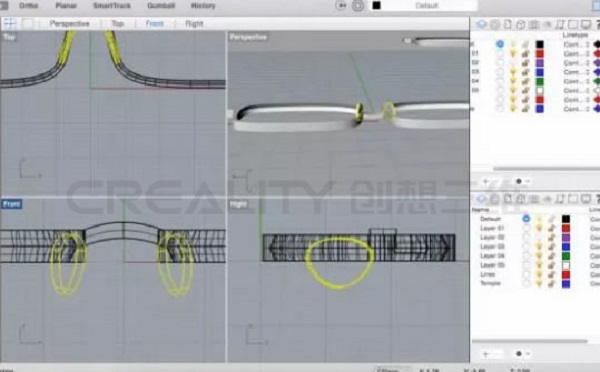The image size is (600, 372).
Task: Open linetype dropdown for the green layer
Action: (576, 81)
